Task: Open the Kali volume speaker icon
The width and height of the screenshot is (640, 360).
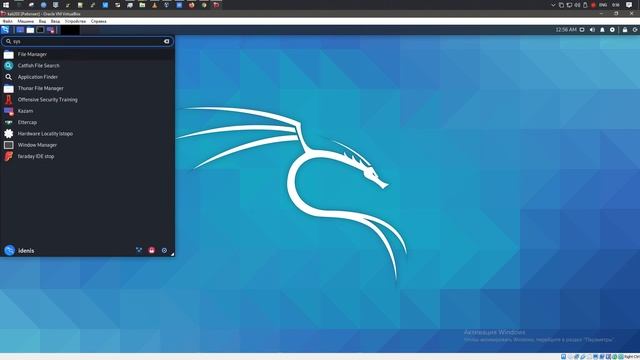Action: point(592,30)
